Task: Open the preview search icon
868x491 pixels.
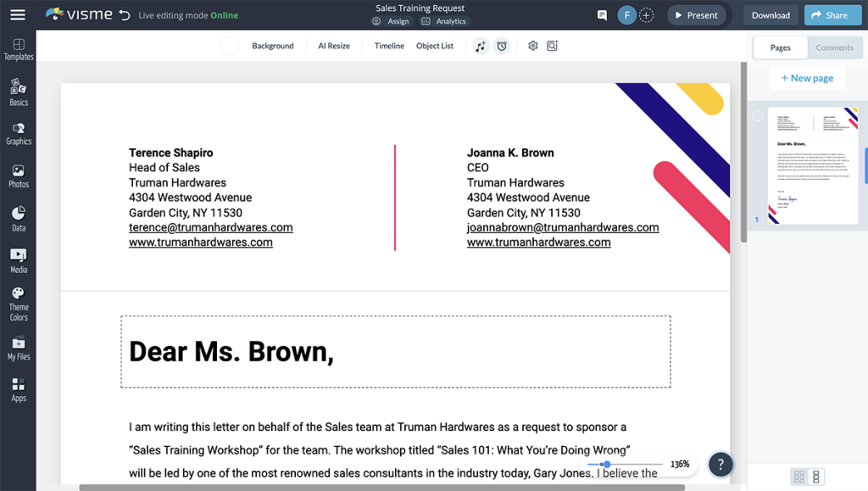Action: [x=553, y=46]
